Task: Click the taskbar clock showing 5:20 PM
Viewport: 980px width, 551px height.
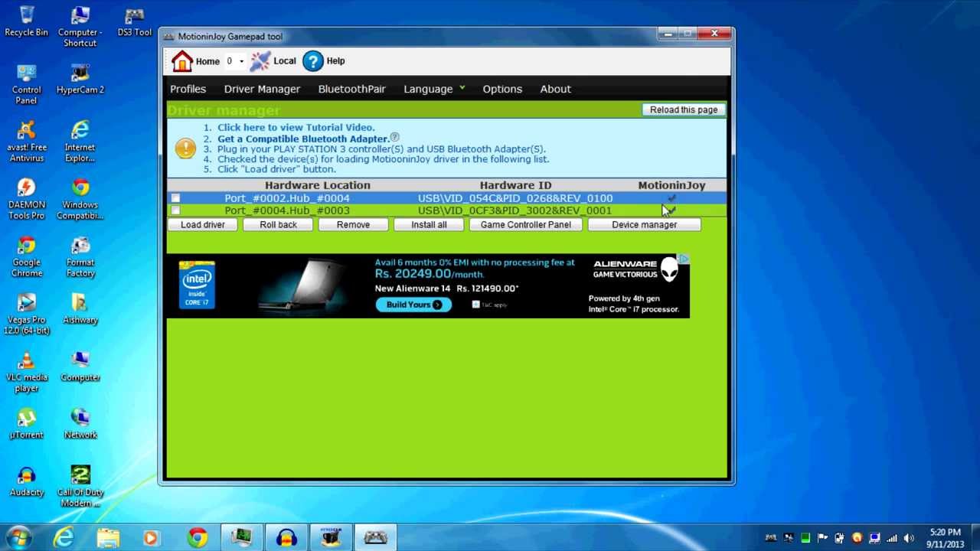Action: 945,538
